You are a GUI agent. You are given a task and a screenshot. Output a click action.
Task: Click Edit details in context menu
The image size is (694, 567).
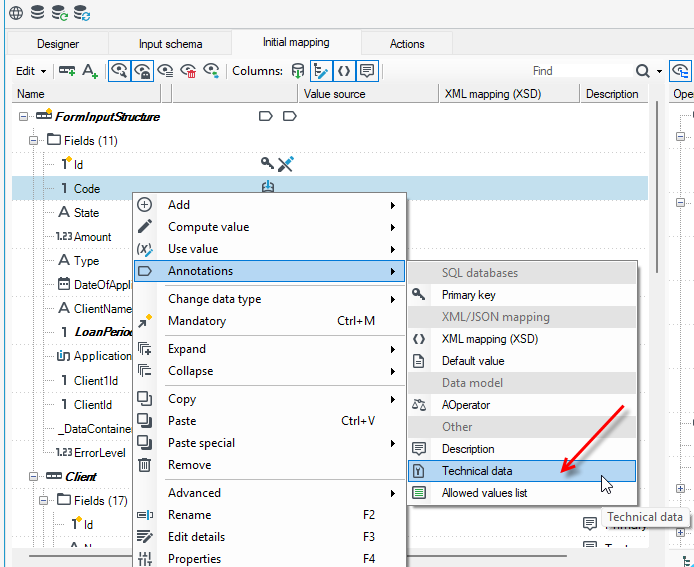click(270, 537)
